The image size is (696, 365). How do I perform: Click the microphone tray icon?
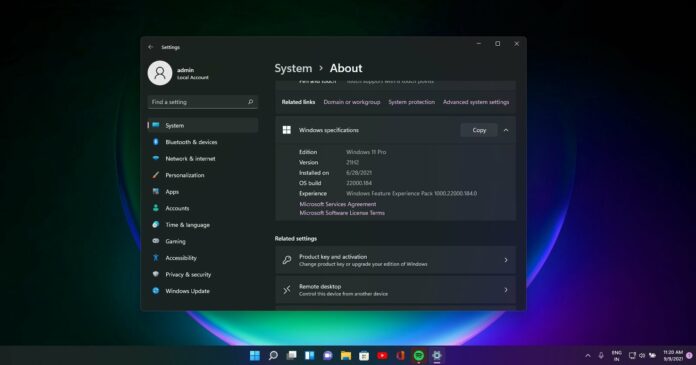601,355
